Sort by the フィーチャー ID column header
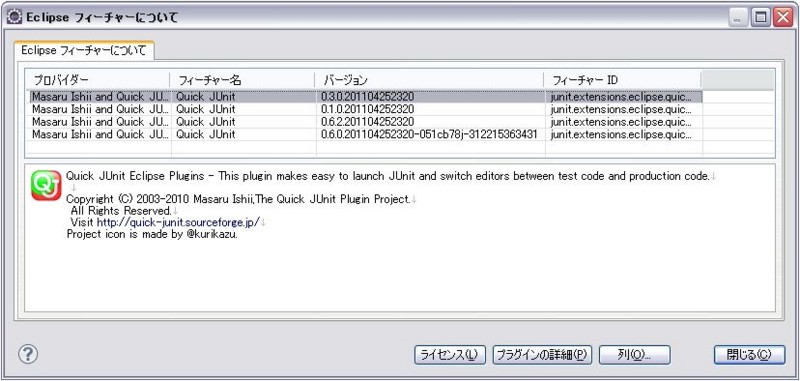Image resolution: width=800 pixels, height=381 pixels. click(623, 80)
